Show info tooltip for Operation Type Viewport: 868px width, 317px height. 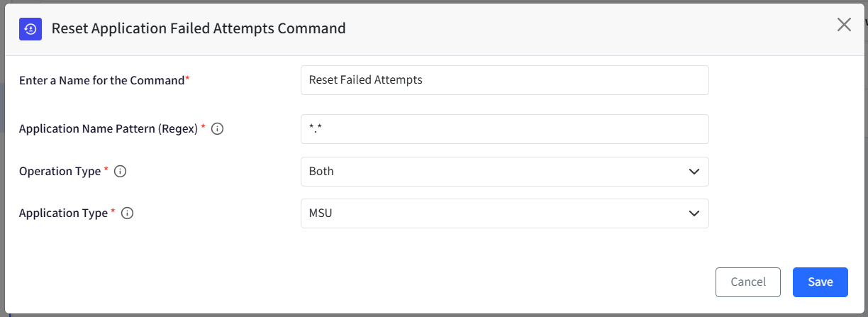(121, 171)
